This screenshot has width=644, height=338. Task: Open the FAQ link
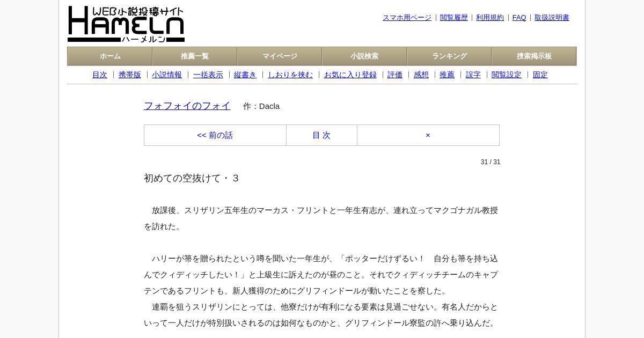coord(519,18)
